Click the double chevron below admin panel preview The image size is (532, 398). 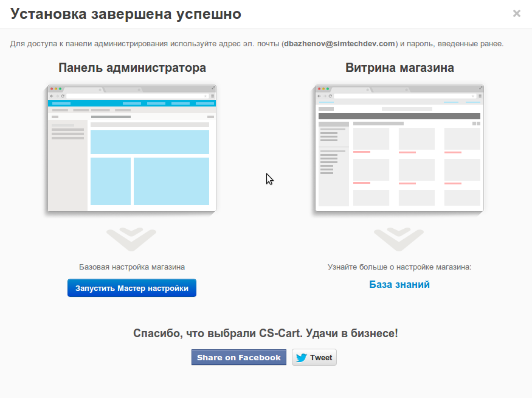[131, 239]
